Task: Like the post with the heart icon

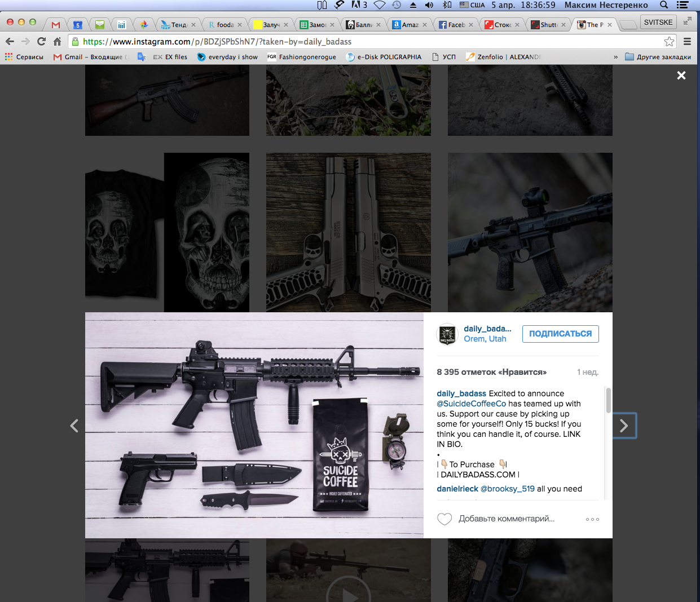Action: [444, 519]
